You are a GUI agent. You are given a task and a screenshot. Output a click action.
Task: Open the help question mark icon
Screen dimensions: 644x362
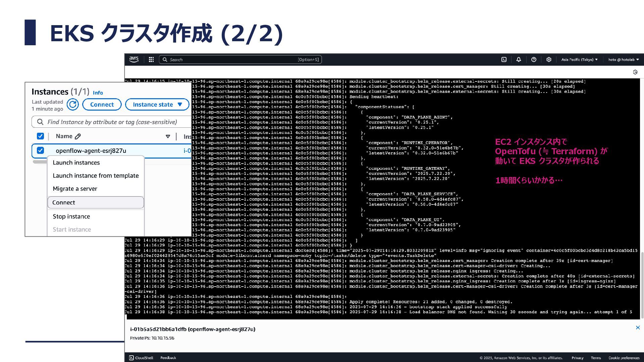click(x=534, y=59)
